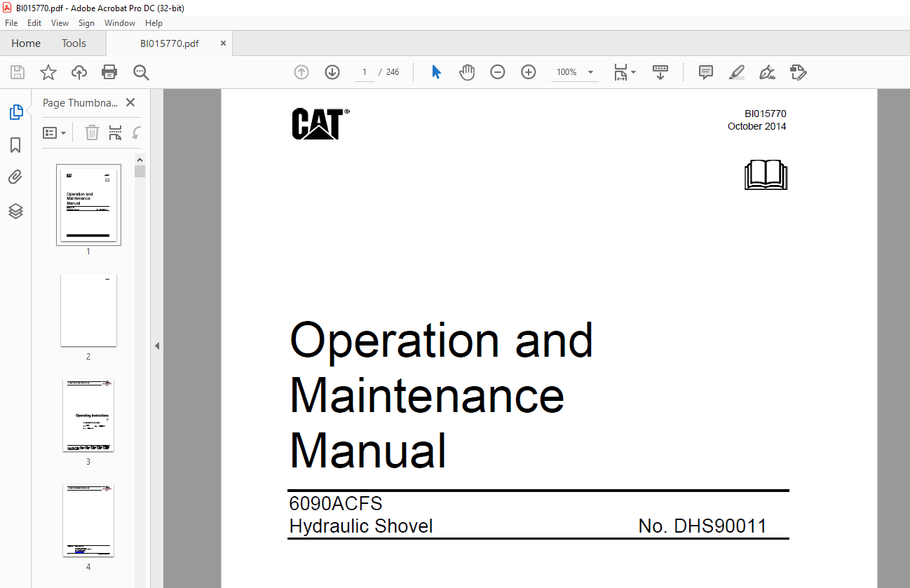Select page 4 thumbnail
Image resolution: width=910 pixels, height=588 pixels.
tap(88, 520)
